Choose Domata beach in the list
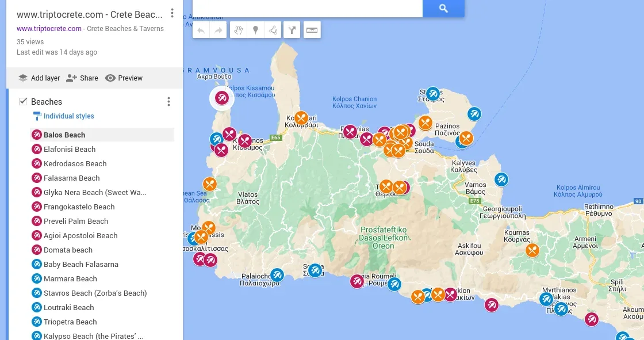The image size is (644, 340). 102,250
